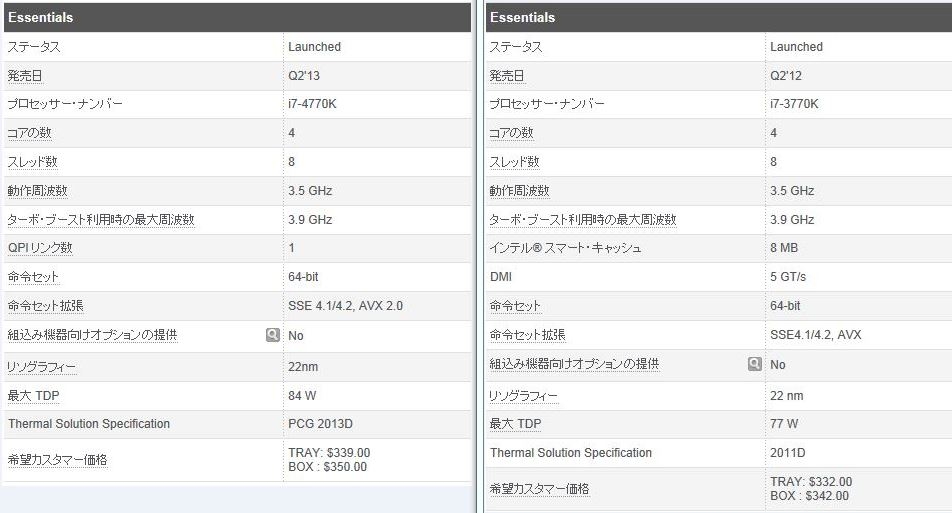The image size is (952, 513).
Task: Click the i7-3770K processor number value
Action: coord(794,104)
